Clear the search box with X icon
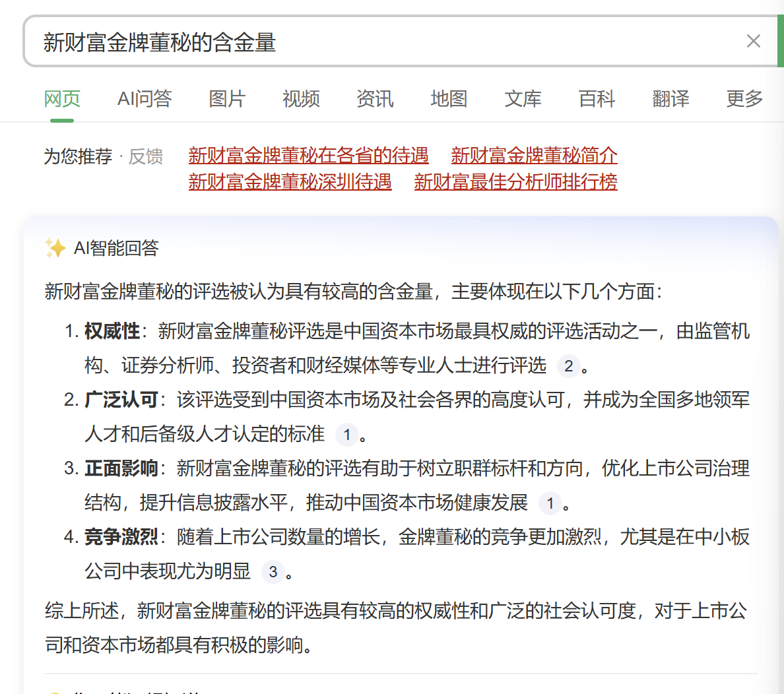 click(x=753, y=41)
